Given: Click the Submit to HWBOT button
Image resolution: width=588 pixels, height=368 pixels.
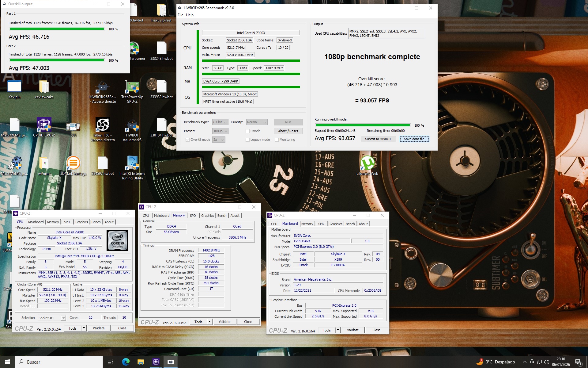Looking at the screenshot, I should (378, 139).
